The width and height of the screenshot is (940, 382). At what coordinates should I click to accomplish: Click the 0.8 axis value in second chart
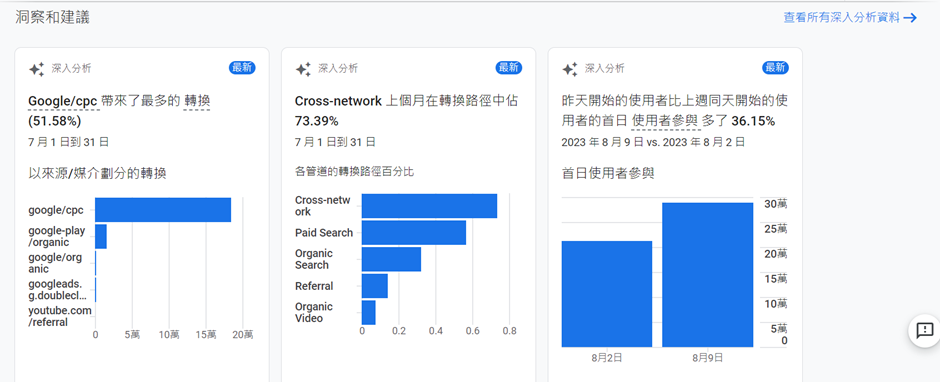pyautogui.click(x=509, y=330)
